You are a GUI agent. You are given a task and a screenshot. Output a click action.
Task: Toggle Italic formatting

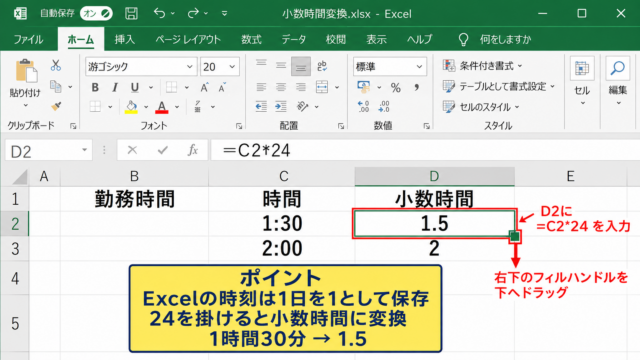tap(115, 87)
